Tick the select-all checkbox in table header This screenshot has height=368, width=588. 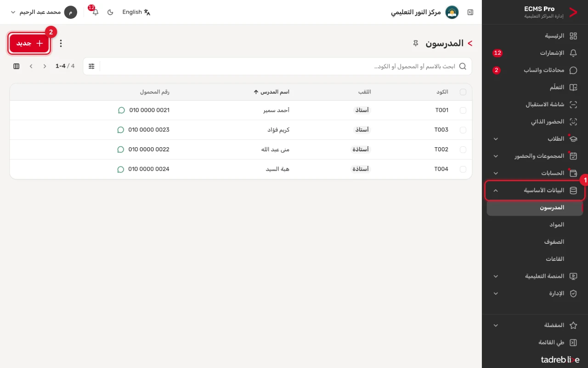463,92
